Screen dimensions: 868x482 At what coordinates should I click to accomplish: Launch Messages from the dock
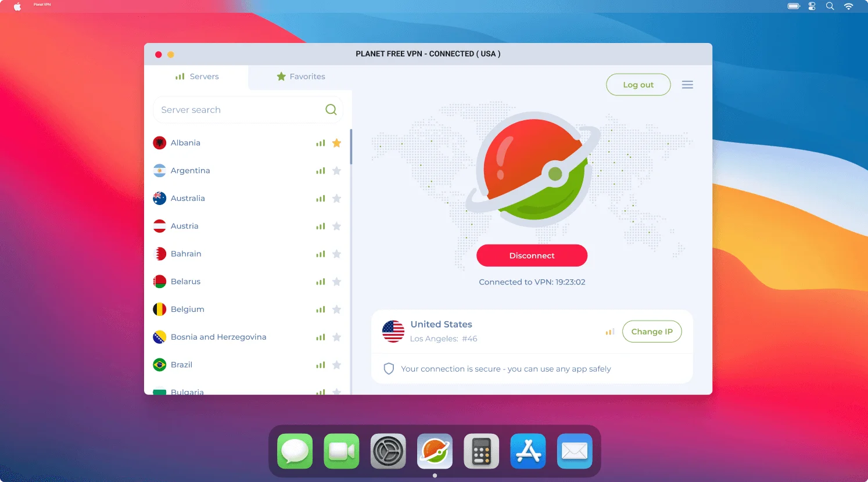[x=295, y=451]
